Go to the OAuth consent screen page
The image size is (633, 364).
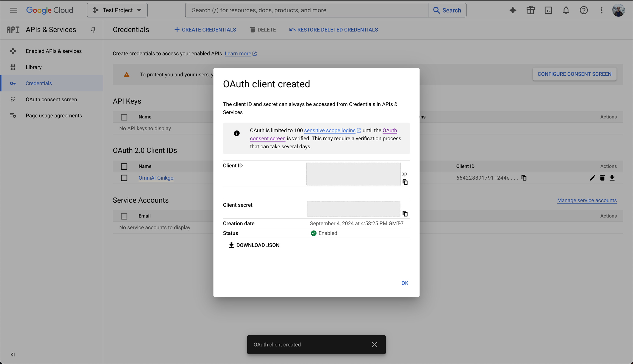[x=51, y=99]
